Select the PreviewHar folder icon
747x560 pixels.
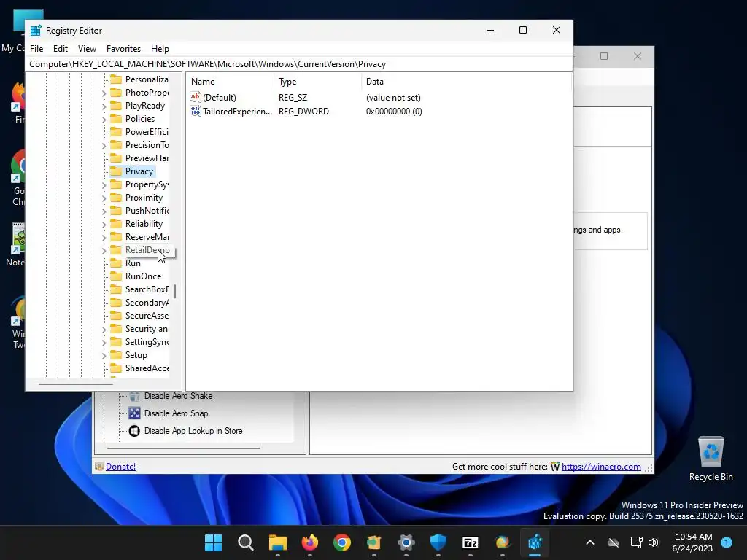pyautogui.click(x=116, y=157)
